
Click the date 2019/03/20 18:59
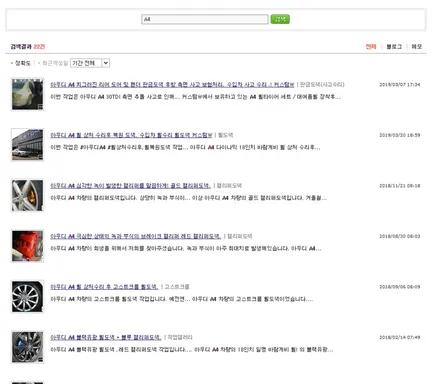tap(400, 135)
